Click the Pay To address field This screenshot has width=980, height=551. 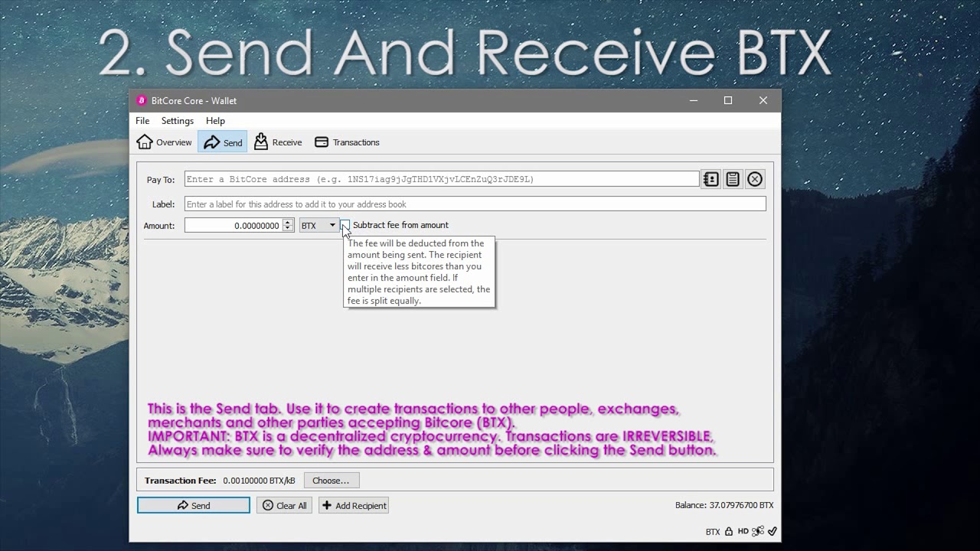point(442,179)
